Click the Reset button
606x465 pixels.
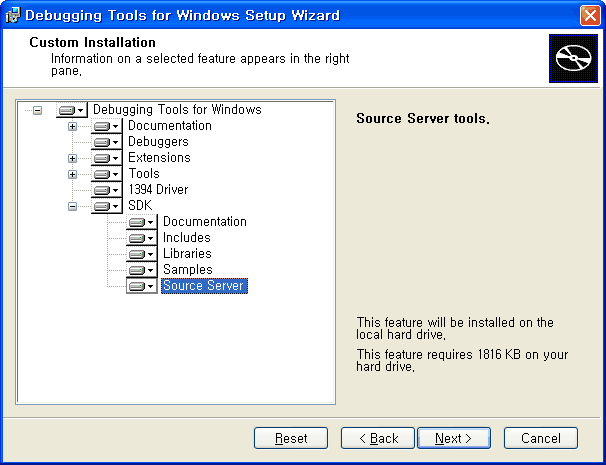coord(291,438)
